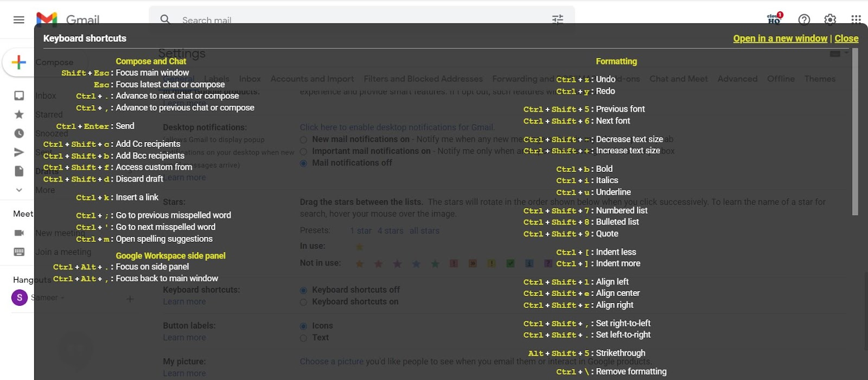
Task: Click the Gmail logo
Action: click(67, 20)
